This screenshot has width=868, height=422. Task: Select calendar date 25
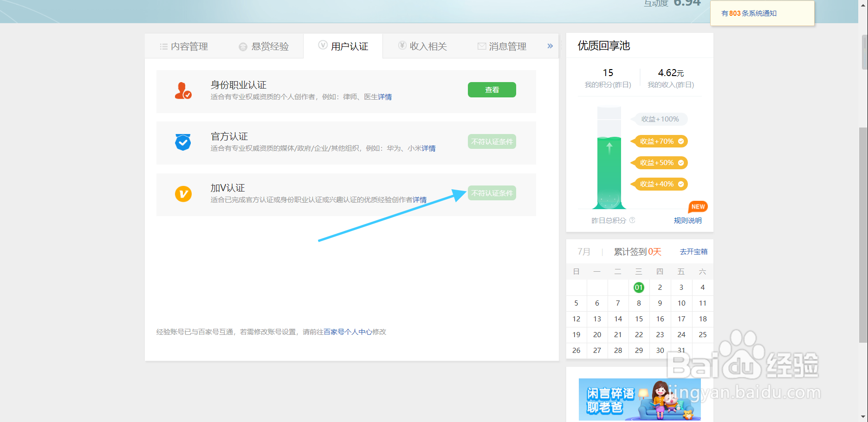tap(703, 335)
